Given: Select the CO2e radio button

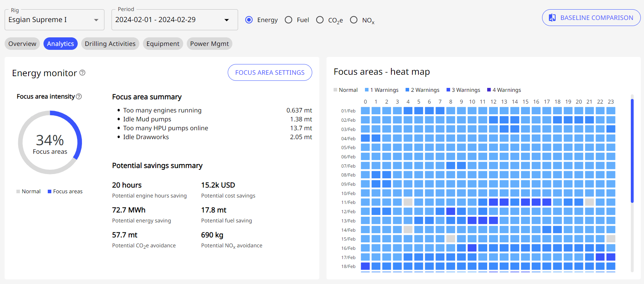Looking at the screenshot, I should pyautogui.click(x=320, y=20).
